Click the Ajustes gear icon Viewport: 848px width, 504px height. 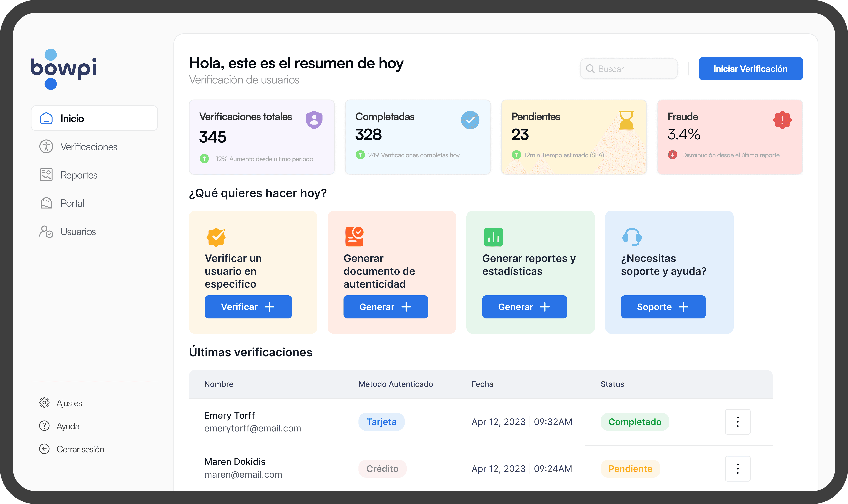[x=44, y=403]
